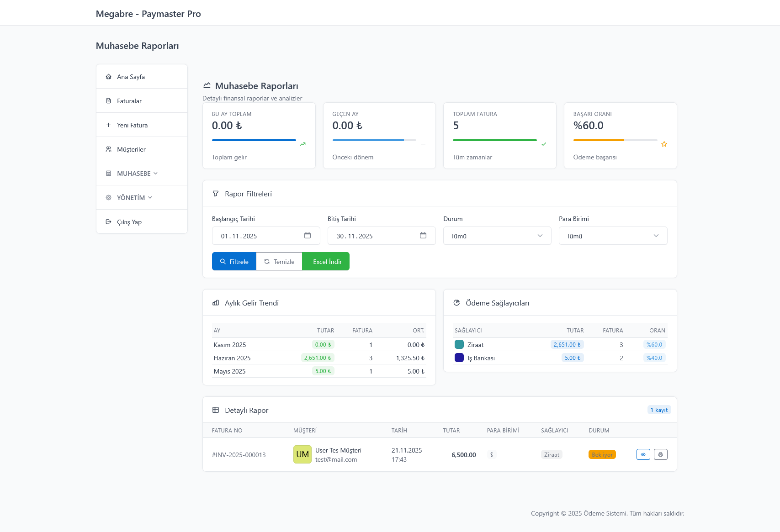Open the start date calendar picker icon
The image size is (780, 532).
point(308,236)
